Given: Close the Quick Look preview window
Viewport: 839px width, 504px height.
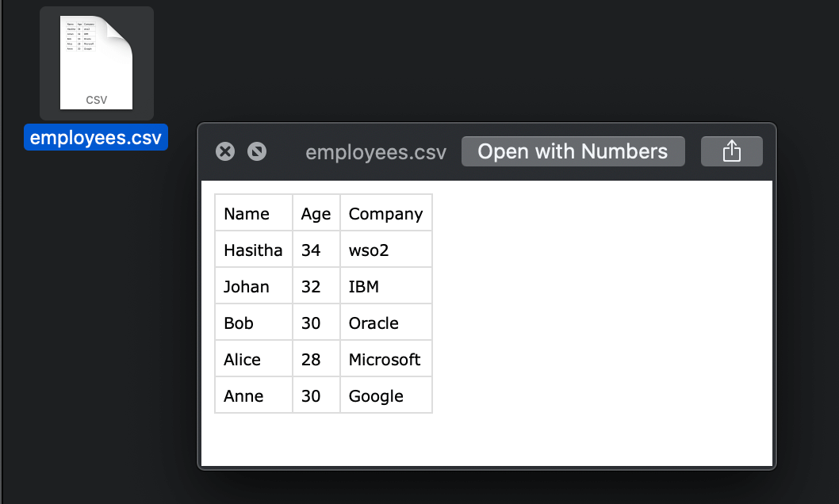Looking at the screenshot, I should (225, 152).
